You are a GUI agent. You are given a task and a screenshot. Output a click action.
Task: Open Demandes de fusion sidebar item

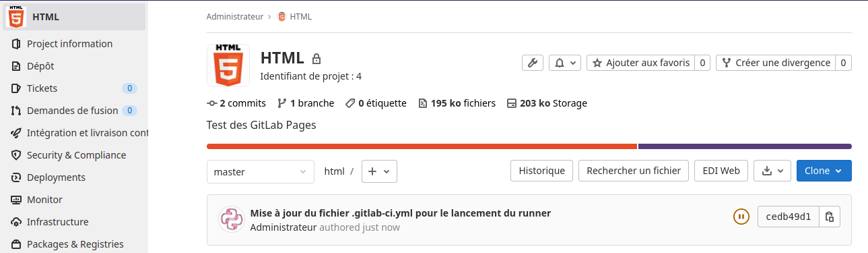coord(74,111)
